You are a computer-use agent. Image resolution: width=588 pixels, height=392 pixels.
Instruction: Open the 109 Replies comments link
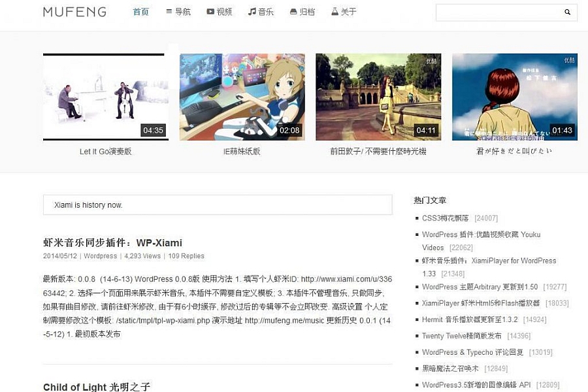tap(186, 256)
